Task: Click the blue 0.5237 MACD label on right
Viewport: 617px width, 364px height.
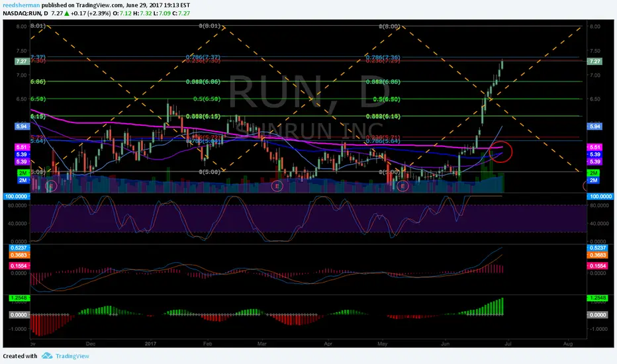Action: (x=597, y=248)
